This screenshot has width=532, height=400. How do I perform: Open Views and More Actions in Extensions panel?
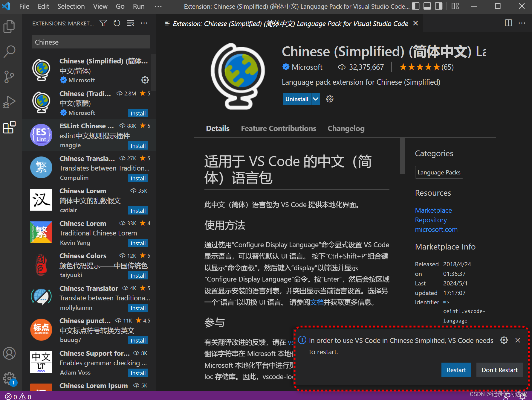[144, 23]
